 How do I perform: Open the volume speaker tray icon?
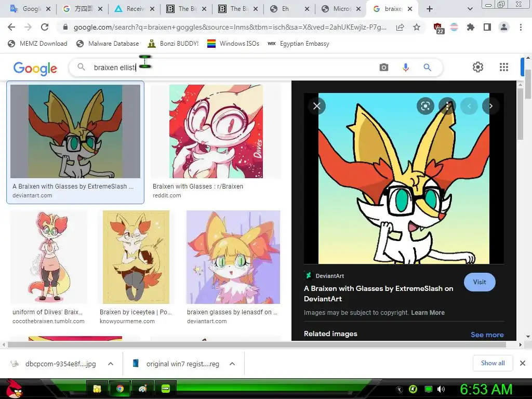tap(441, 389)
